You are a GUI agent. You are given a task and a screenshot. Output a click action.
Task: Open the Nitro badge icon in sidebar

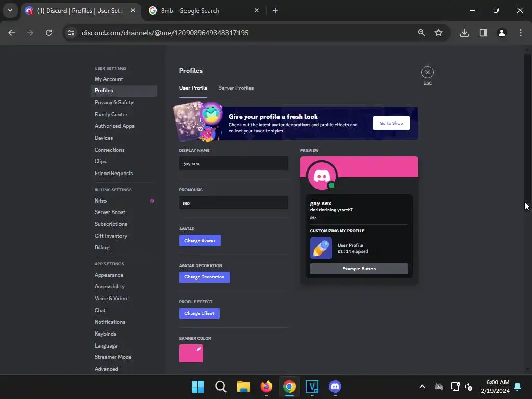pyautogui.click(x=152, y=201)
